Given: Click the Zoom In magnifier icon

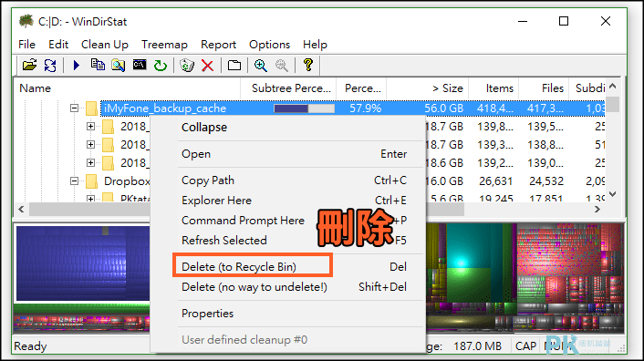Looking at the screenshot, I should [x=260, y=66].
